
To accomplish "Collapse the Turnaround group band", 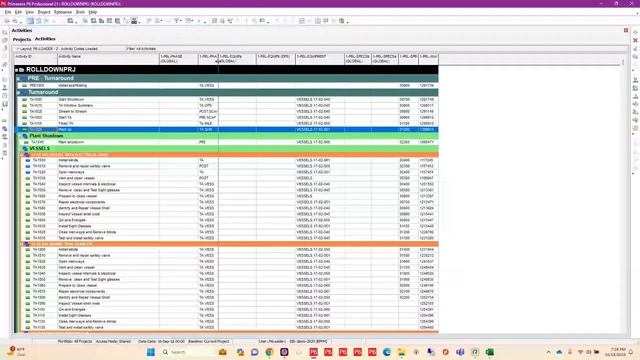I will [18, 93].
